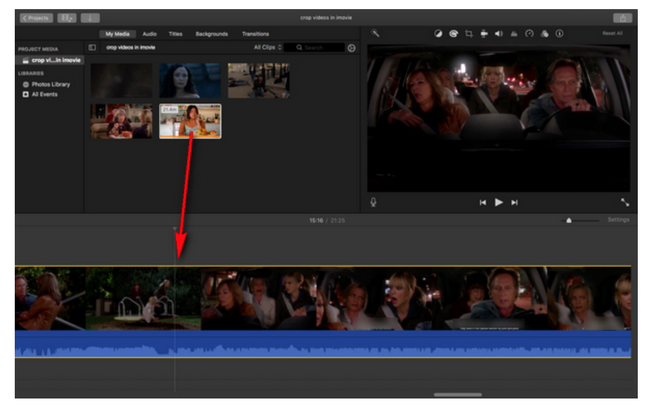This screenshot has width=650, height=406.
Task: Apply the magic wand auto enhance
Action: [375, 33]
